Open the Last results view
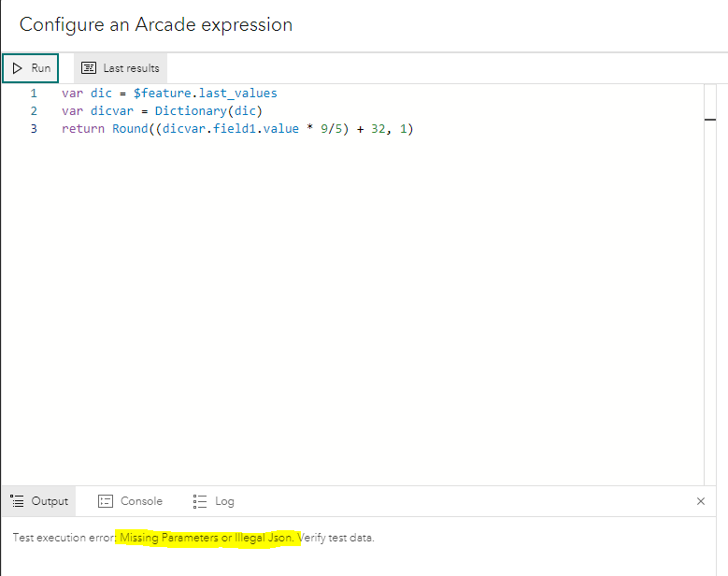 [121, 68]
